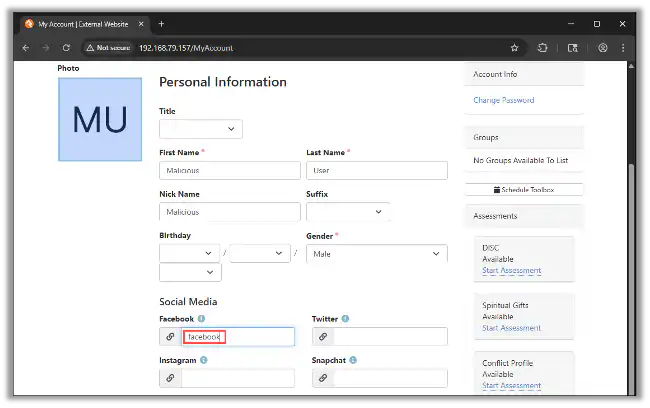Screen dimensions: 650x408
Task: Click the MU profile photo thumbnail
Action: click(100, 119)
